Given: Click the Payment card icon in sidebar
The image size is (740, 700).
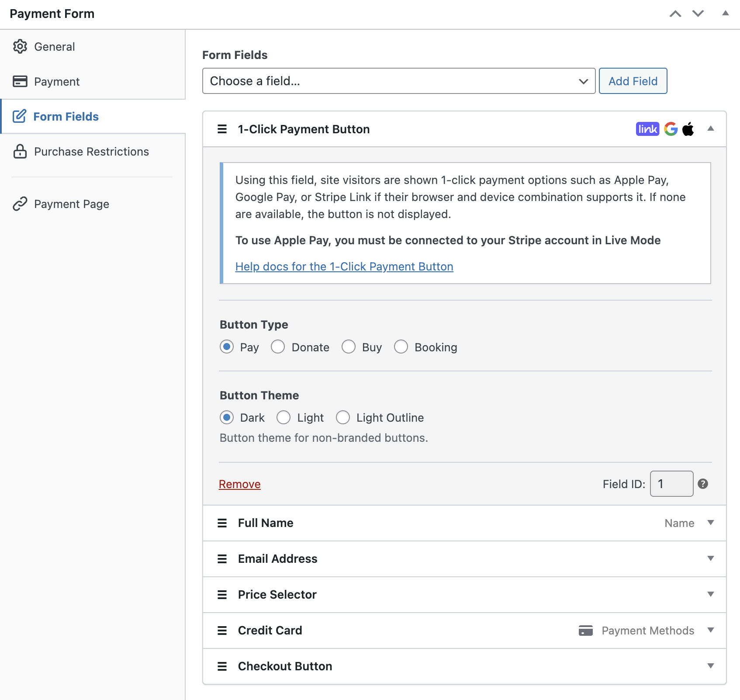Looking at the screenshot, I should [x=20, y=81].
